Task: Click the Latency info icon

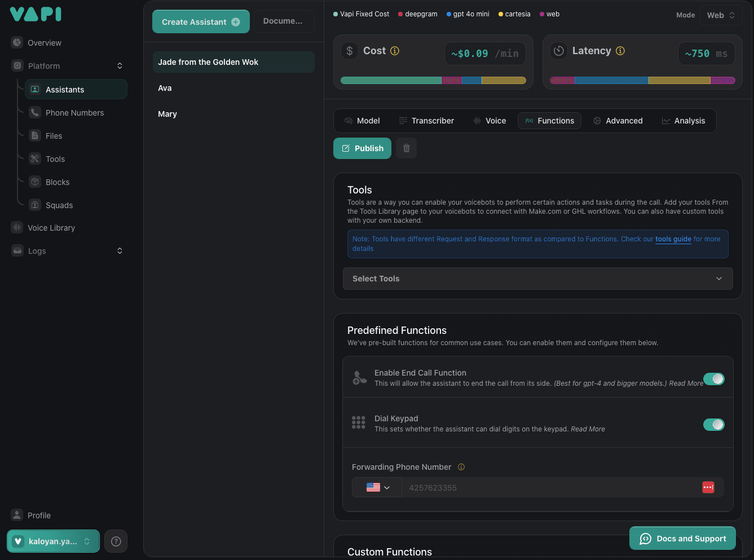Action: pos(620,51)
